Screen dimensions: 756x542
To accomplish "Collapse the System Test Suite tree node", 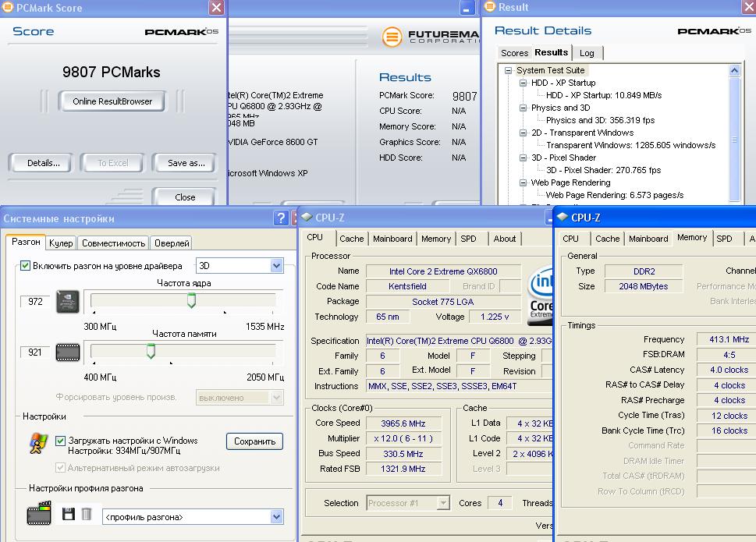I will click(x=508, y=70).
